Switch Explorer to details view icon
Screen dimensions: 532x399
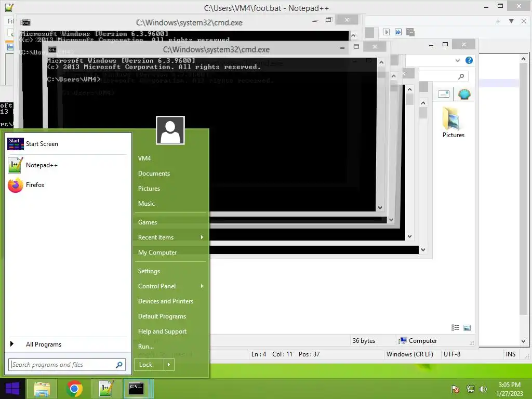[455, 327]
